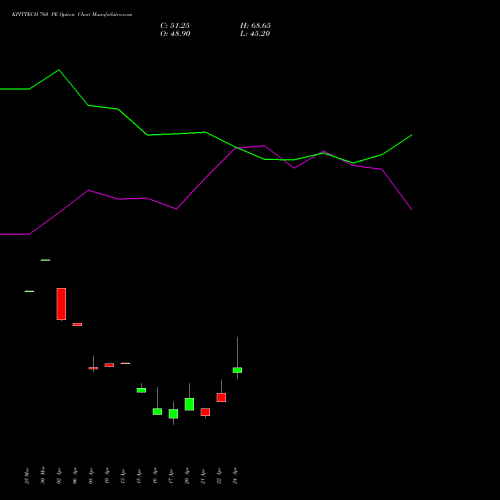The width and height of the screenshot is (500, 500).
Task: Click the 30 Mar date axis label
Action: pyautogui.click(x=43, y=475)
